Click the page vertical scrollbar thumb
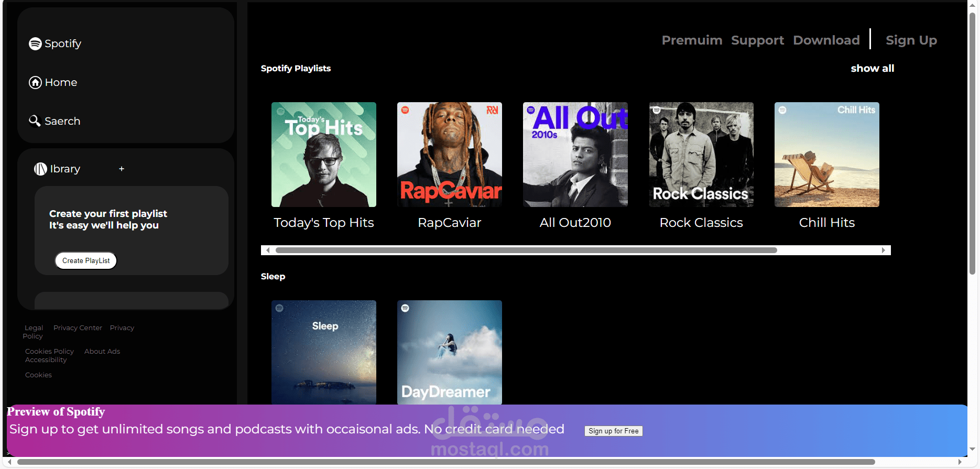Screen dimensions: 980x469 [x=972, y=143]
